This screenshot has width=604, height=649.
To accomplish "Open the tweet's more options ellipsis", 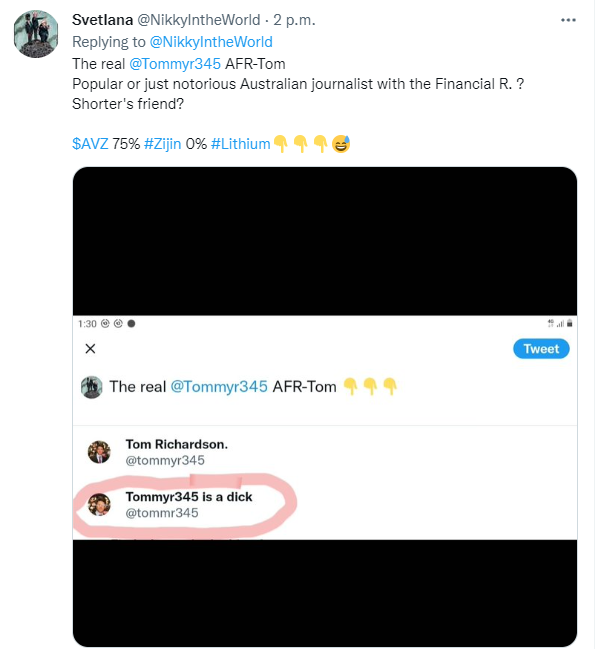I will coord(569,20).
